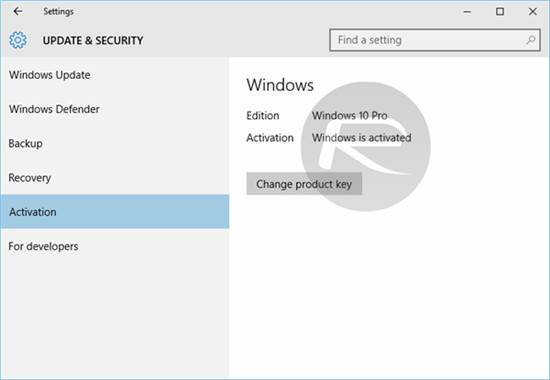Click the UPDATE & SECURITY heading
This screenshot has width=550, height=380.
pos(93,40)
